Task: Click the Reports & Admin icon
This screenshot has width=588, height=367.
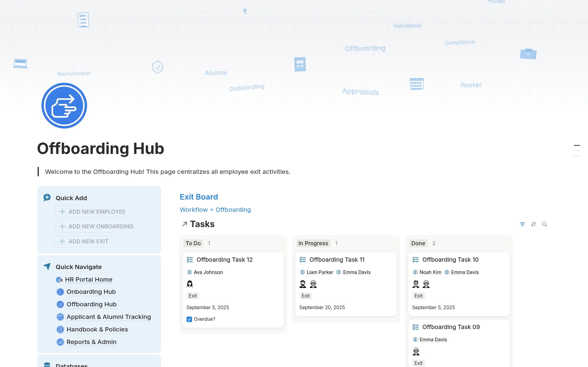Action: [x=60, y=342]
